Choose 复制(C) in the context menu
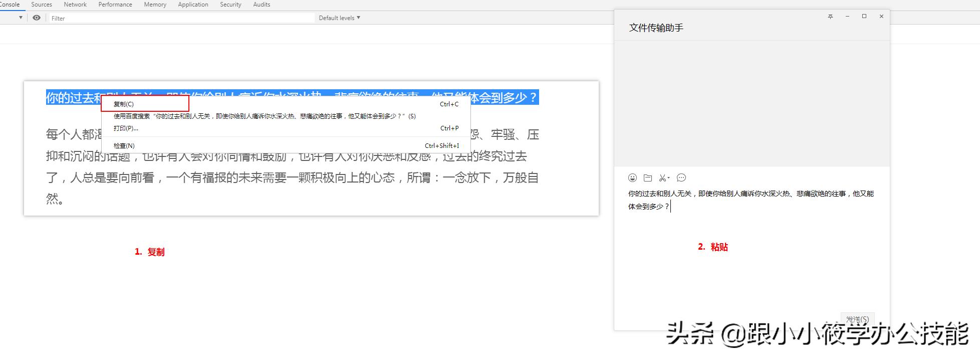This screenshot has height=357, width=980. pos(286,104)
